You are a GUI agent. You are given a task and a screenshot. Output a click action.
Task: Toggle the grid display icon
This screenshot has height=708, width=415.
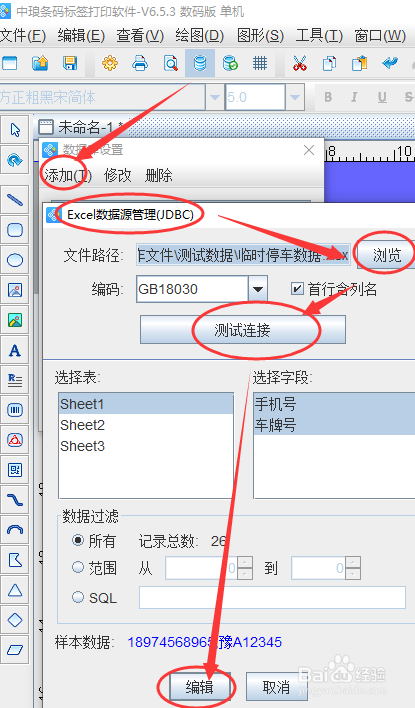pos(260,63)
